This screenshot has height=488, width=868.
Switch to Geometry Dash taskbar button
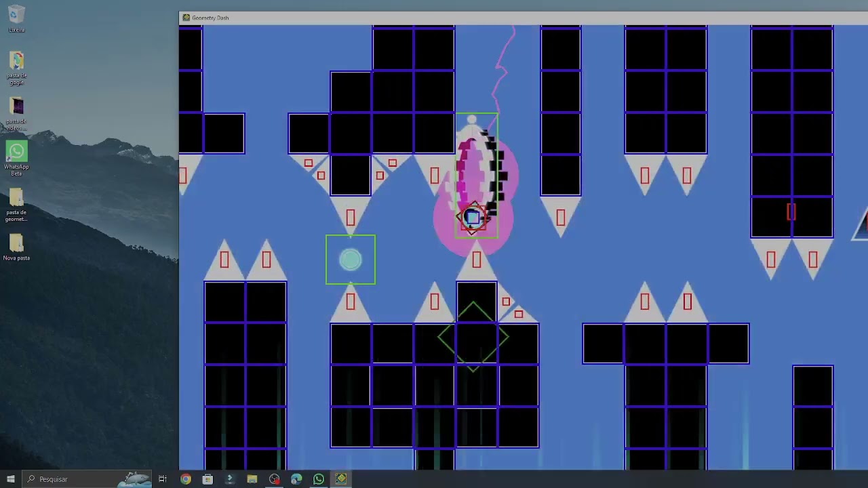pyautogui.click(x=341, y=479)
